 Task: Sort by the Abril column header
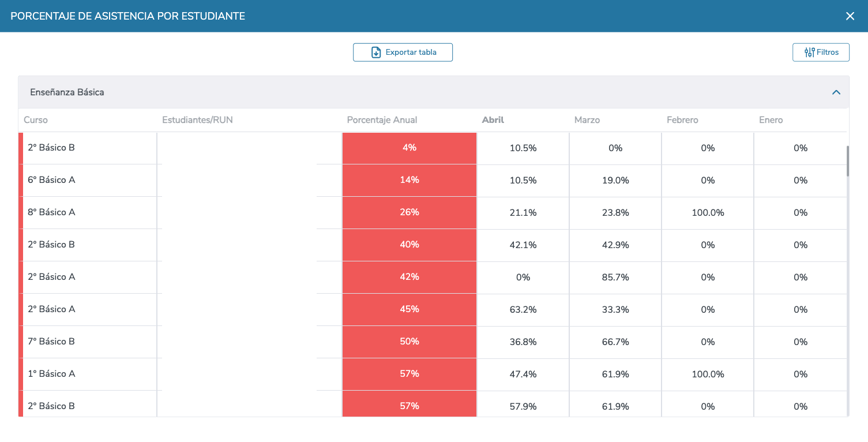tap(493, 120)
